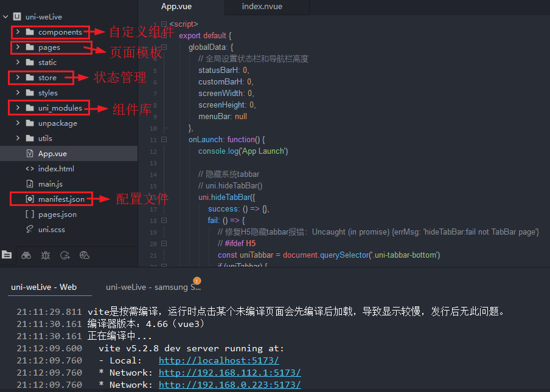Click the index.html file icon
550x392 pixels.
(30, 168)
